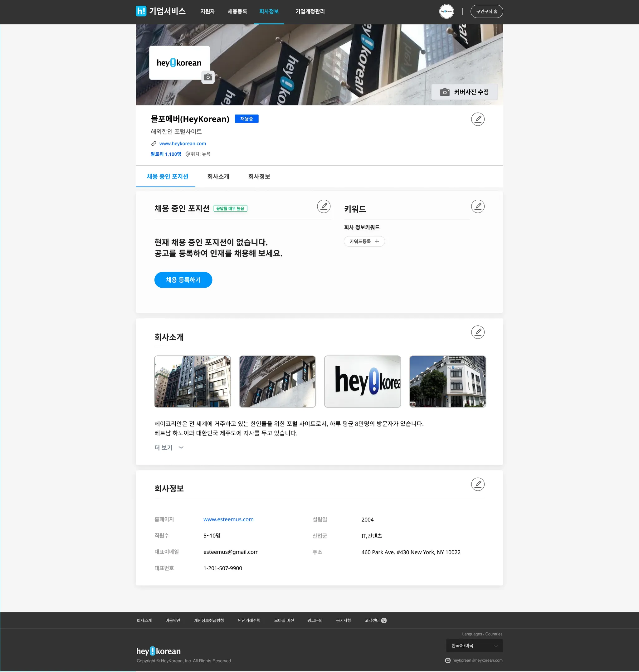Click the 키워드 section edit pencil
Viewport: 639px width, 672px height.
click(478, 207)
